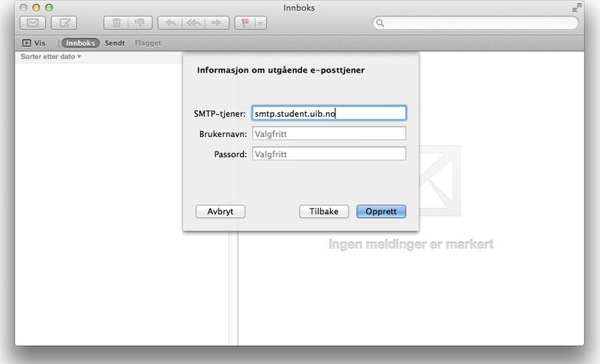Cancel the dialog with Avbryt
The height and width of the screenshot is (364, 600).
click(x=220, y=212)
